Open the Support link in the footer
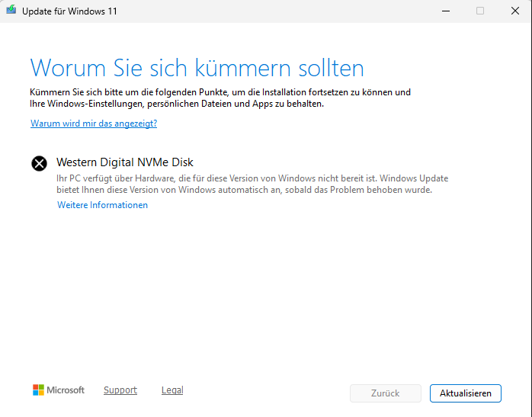 click(120, 390)
